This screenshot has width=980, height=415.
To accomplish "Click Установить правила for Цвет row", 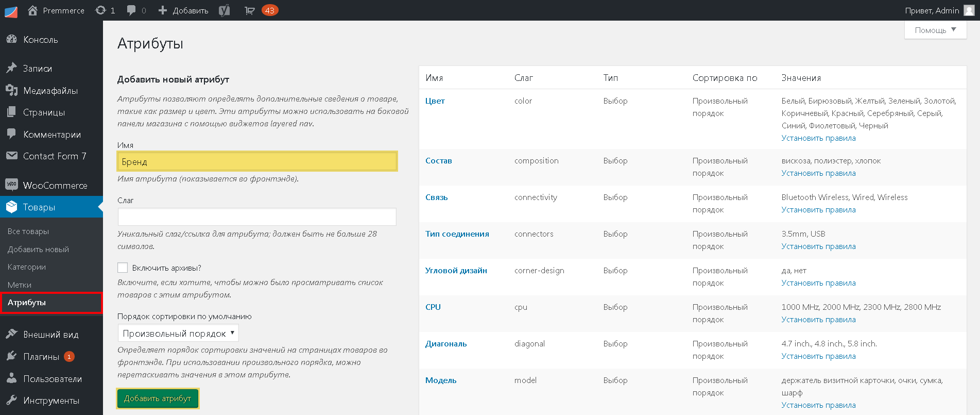I will pos(818,138).
